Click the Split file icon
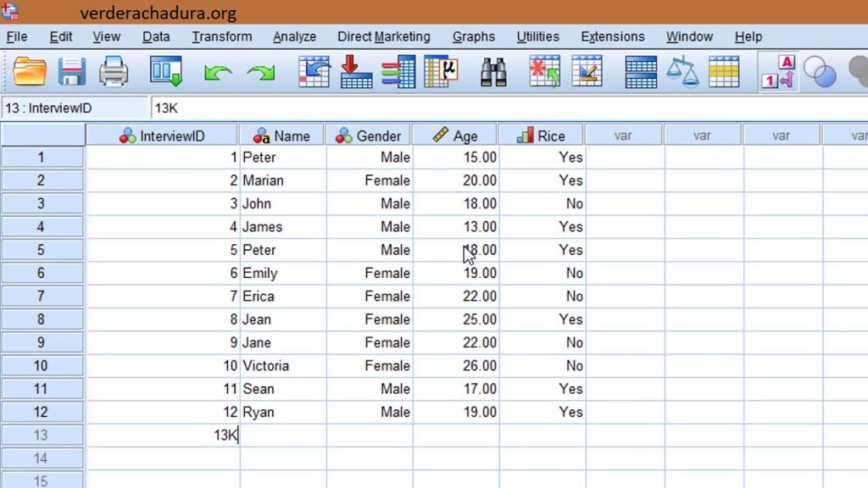Image resolution: width=868 pixels, height=488 pixels. [x=641, y=71]
